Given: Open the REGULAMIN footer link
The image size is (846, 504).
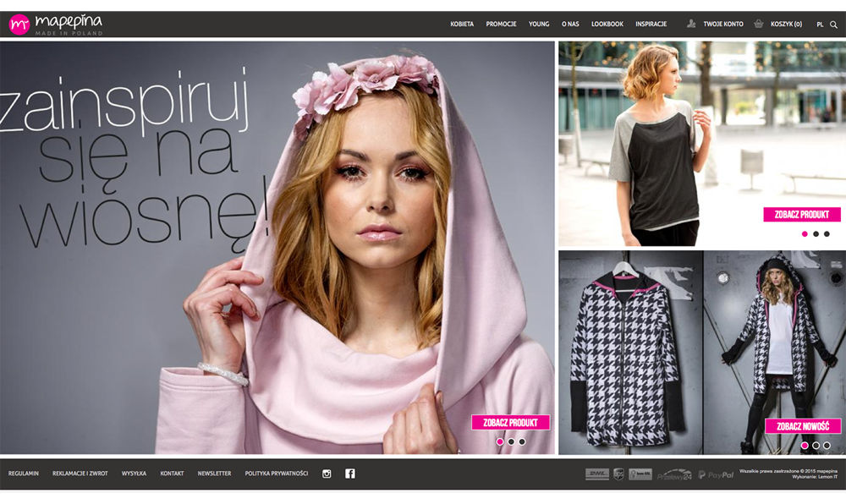Looking at the screenshot, I should [x=24, y=474].
